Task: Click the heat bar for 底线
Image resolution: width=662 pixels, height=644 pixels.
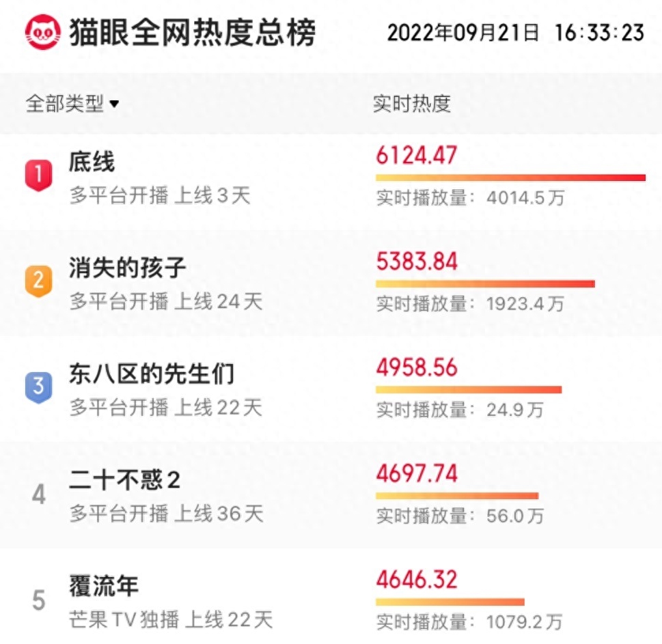Action: coord(510,178)
